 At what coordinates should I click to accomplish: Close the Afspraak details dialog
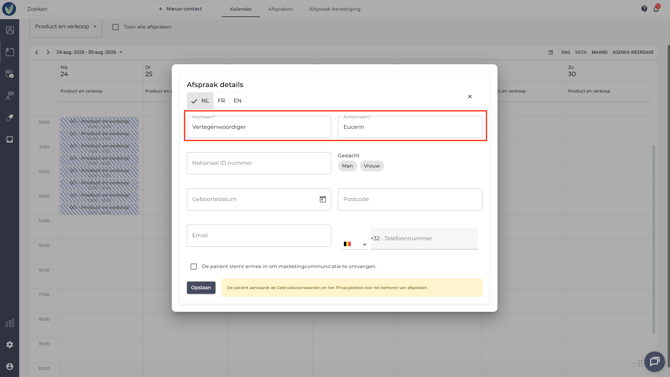[470, 97]
